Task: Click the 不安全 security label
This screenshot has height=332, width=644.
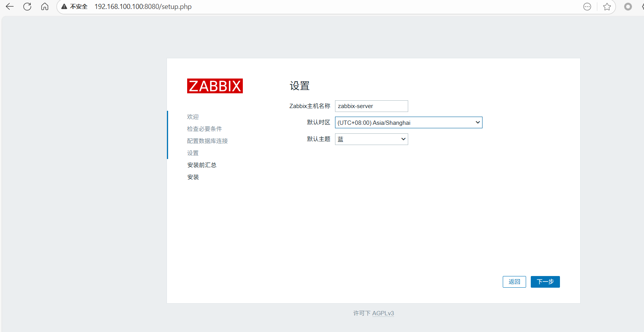Action: tap(79, 7)
